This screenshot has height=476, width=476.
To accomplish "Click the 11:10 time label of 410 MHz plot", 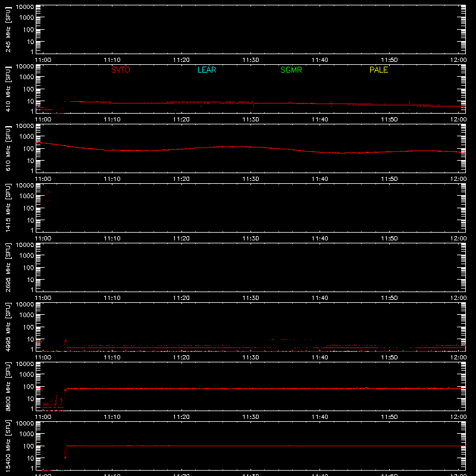I will click(x=112, y=120).
